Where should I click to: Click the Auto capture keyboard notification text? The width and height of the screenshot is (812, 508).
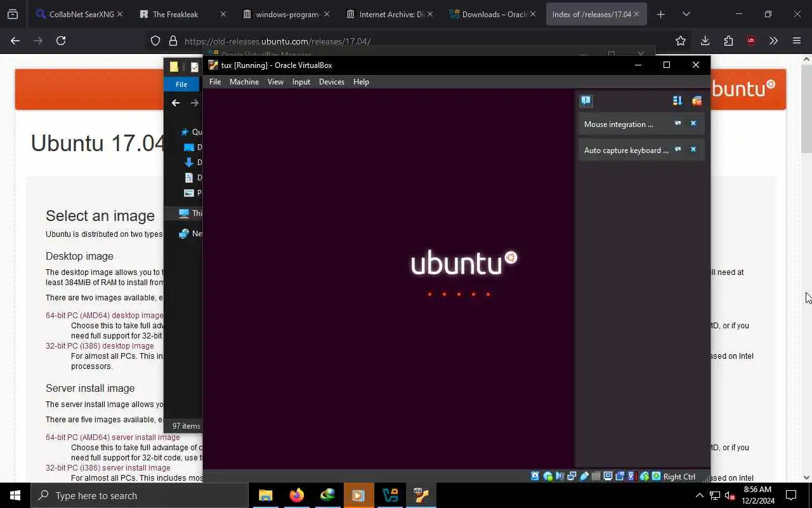(x=626, y=150)
